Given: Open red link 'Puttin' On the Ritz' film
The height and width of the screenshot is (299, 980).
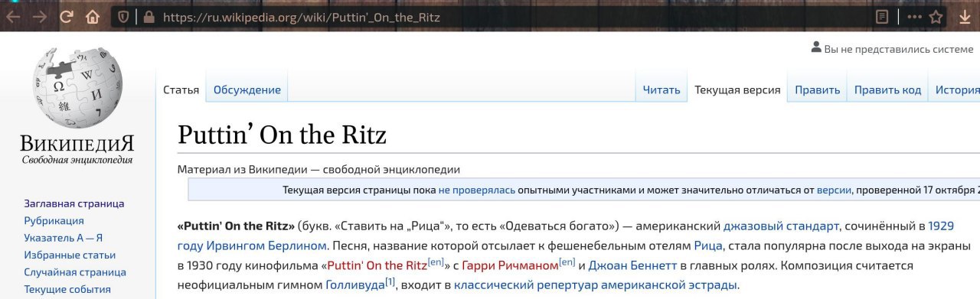Looking at the screenshot, I should point(377,266).
